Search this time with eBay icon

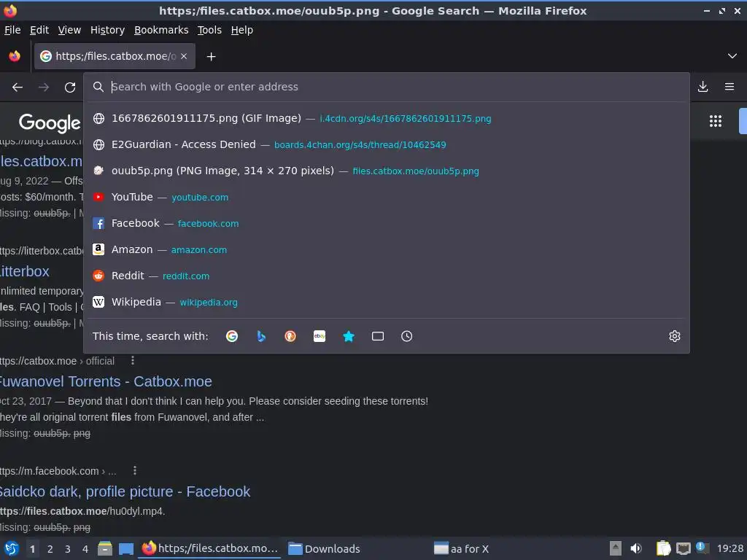point(320,336)
